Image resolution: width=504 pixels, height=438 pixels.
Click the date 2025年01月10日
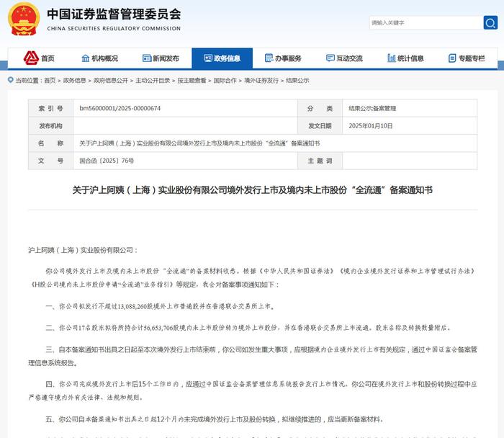[x=371, y=126]
